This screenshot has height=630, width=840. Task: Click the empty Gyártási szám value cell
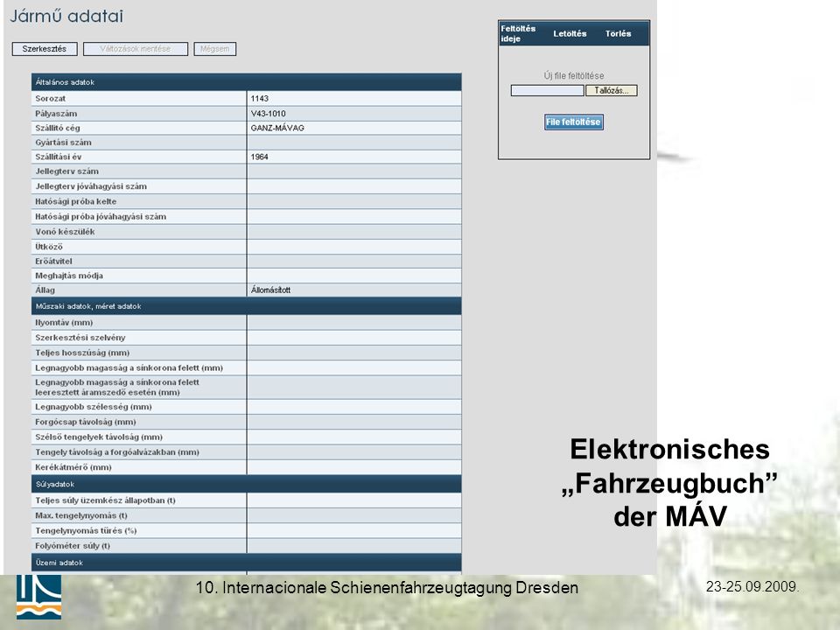tap(354, 143)
